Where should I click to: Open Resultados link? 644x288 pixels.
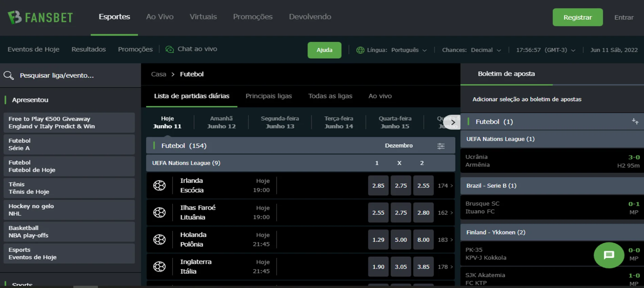89,49
